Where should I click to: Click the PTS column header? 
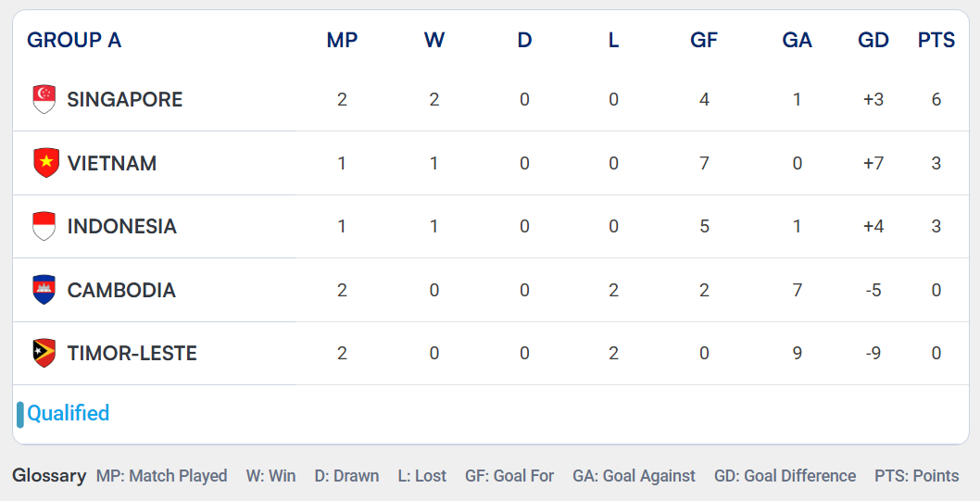936,40
